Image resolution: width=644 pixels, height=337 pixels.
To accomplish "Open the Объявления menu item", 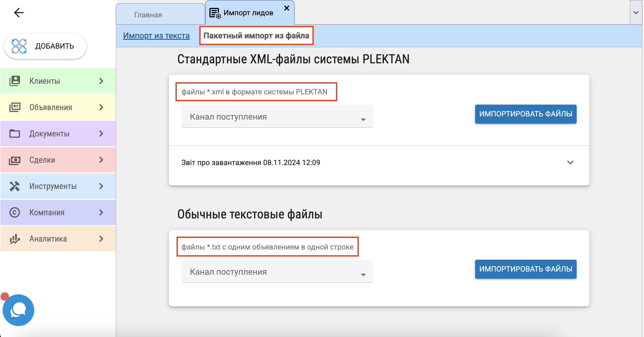I will (x=58, y=107).
